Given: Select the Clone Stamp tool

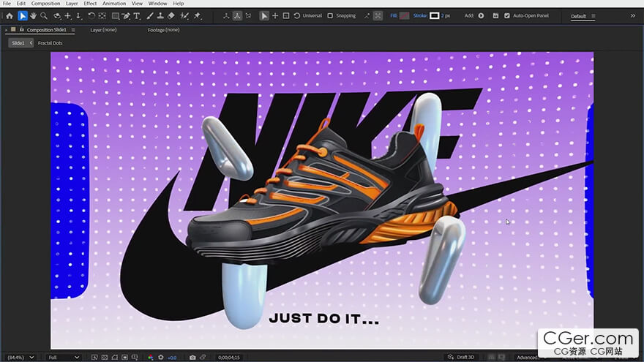Looking at the screenshot, I should pyautogui.click(x=160, y=16).
